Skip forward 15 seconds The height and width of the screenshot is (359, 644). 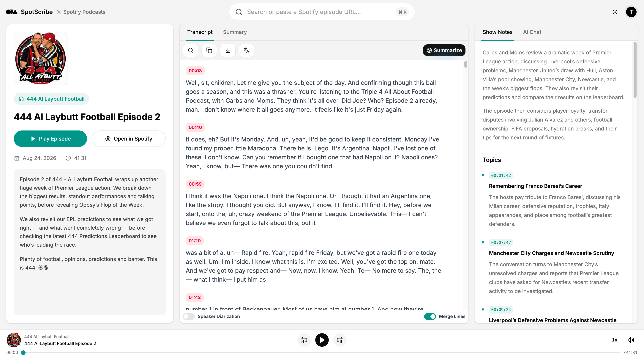click(340, 340)
